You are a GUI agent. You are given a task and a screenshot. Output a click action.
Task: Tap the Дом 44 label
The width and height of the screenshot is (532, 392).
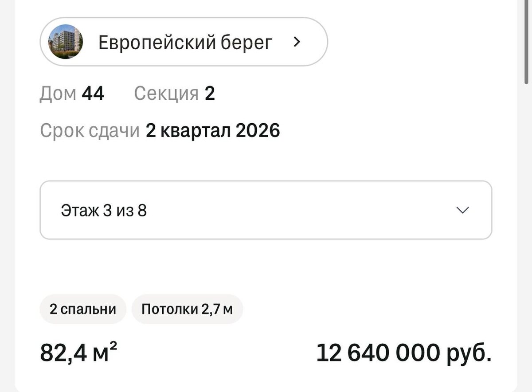[x=72, y=94]
